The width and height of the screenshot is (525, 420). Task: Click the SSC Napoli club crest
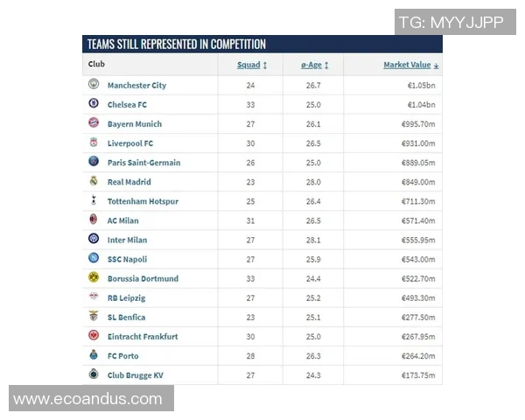(x=94, y=259)
